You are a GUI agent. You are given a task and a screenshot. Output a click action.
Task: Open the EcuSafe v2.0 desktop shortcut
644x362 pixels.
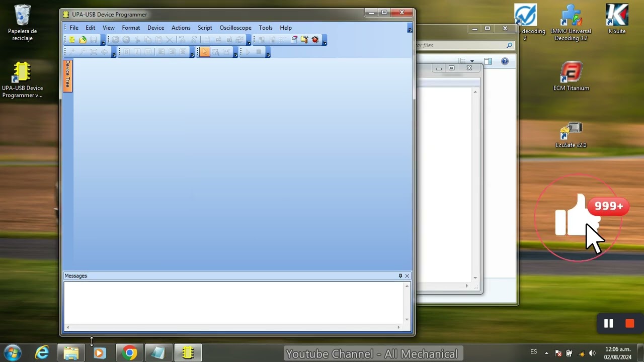(x=571, y=135)
